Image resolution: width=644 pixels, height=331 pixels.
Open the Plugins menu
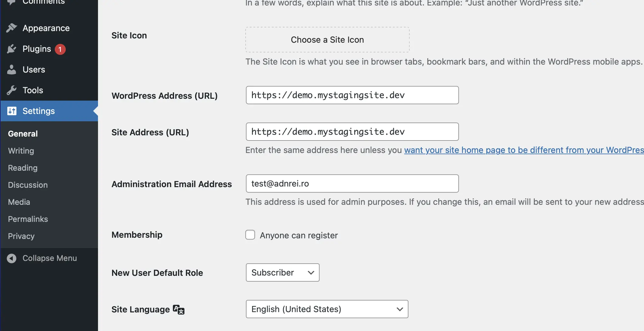point(49,49)
